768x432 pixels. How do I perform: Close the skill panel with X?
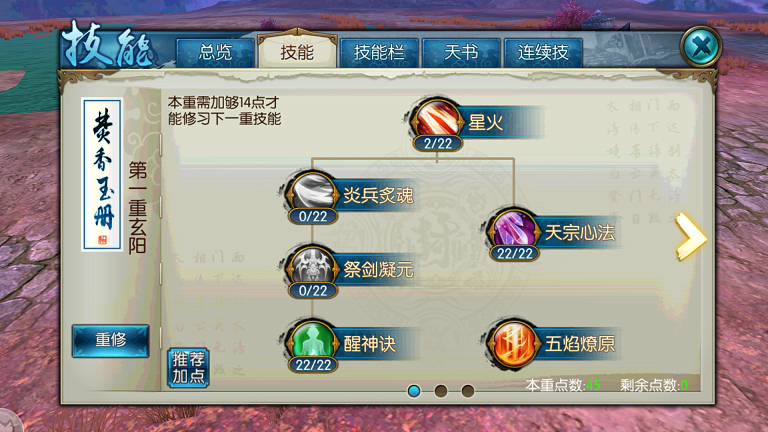tap(701, 47)
